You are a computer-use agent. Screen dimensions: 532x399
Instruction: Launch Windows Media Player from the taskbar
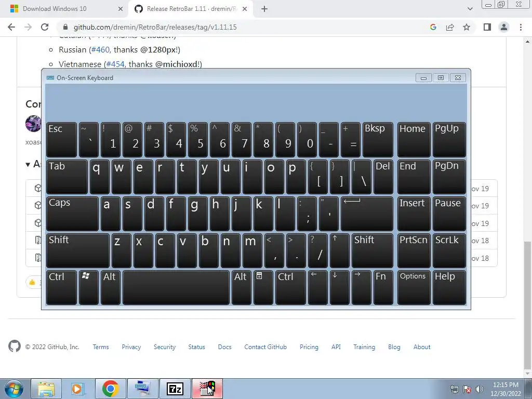coord(78,389)
